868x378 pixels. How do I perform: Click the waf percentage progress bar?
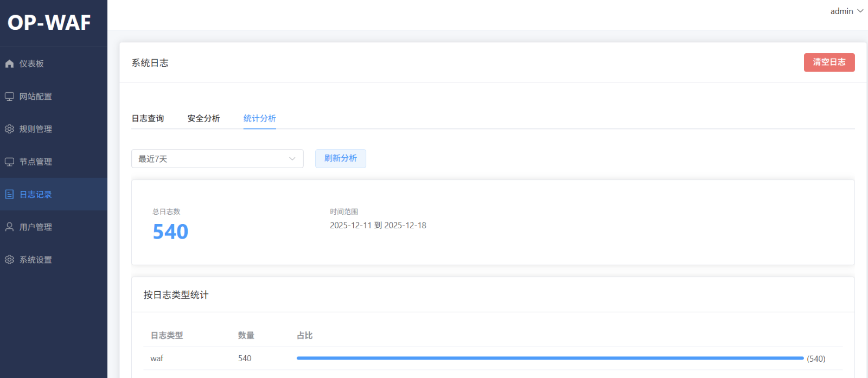click(x=550, y=358)
